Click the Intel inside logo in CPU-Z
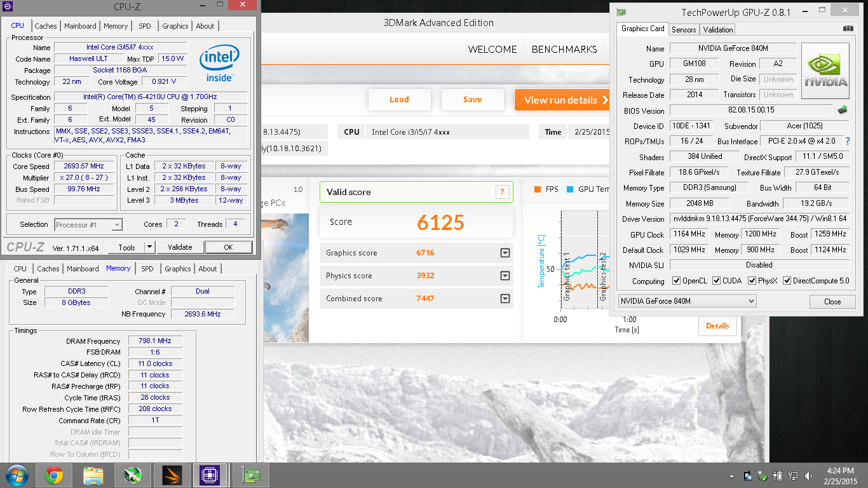The height and width of the screenshot is (488, 868). [219, 64]
